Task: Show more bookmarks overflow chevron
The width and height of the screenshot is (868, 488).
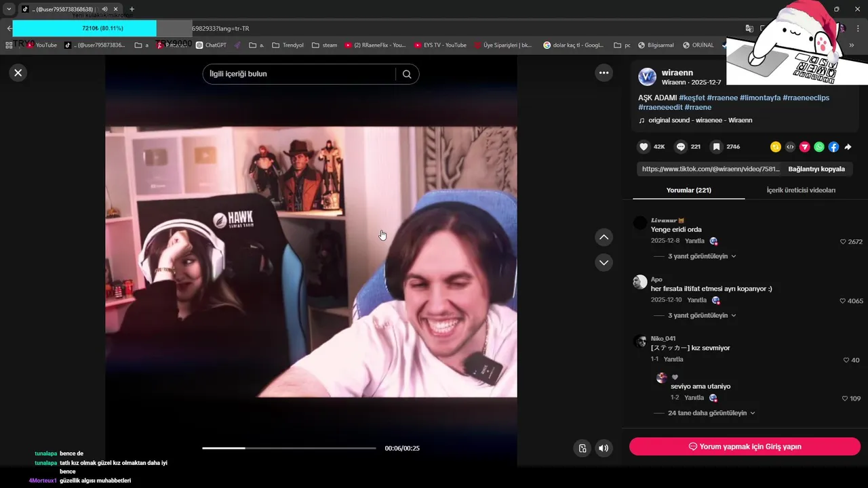Action: (x=852, y=45)
